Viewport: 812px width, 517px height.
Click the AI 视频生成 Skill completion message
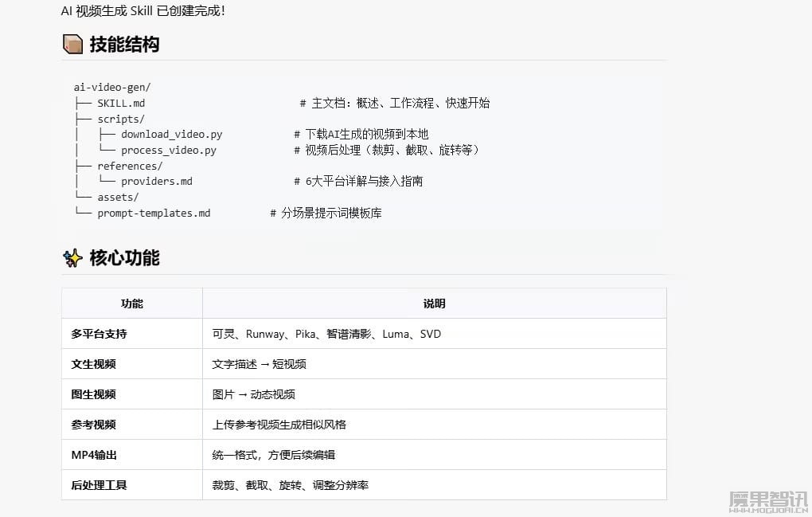pyautogui.click(x=141, y=11)
